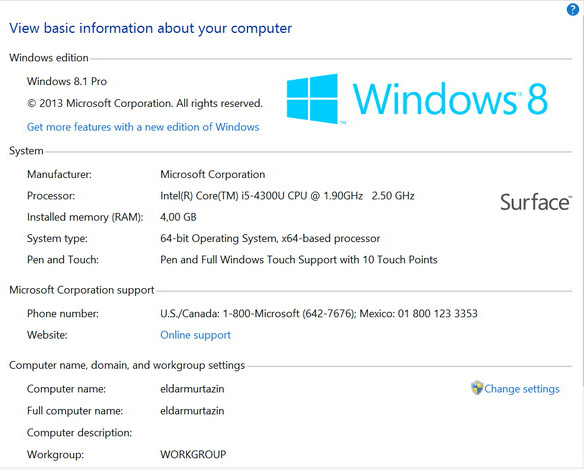
Task: Click the System type 64-bit value
Action: point(270,238)
